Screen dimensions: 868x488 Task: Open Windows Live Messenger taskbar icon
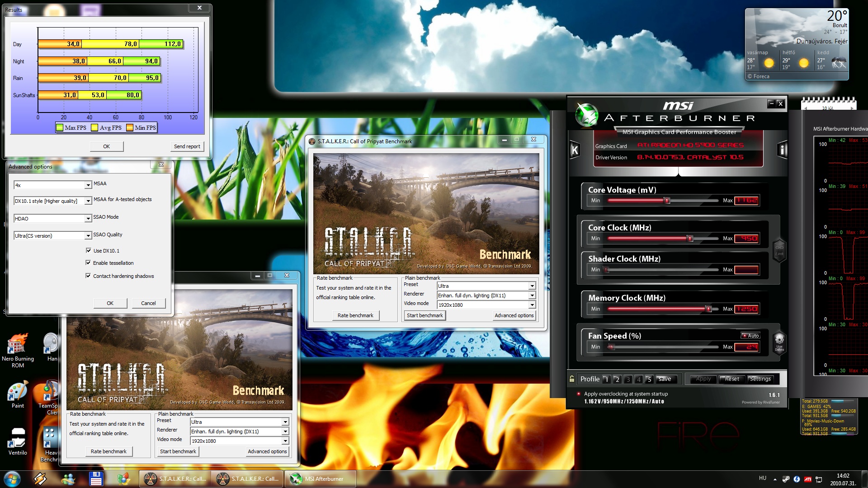(68, 479)
